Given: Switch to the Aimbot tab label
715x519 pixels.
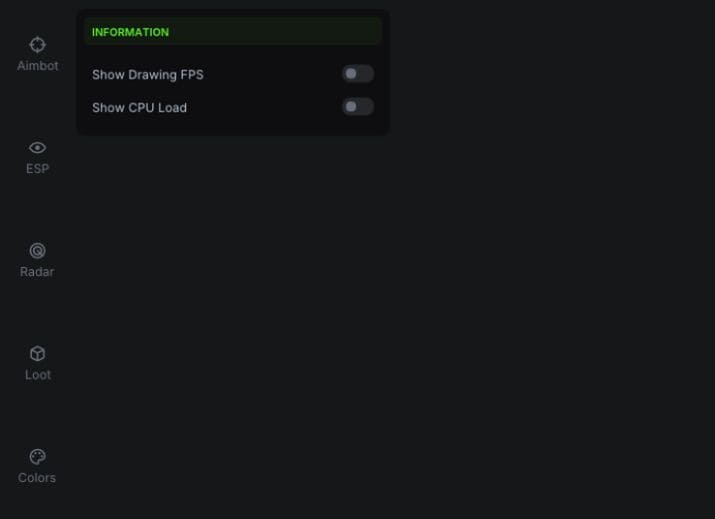Looking at the screenshot, I should tap(37, 66).
